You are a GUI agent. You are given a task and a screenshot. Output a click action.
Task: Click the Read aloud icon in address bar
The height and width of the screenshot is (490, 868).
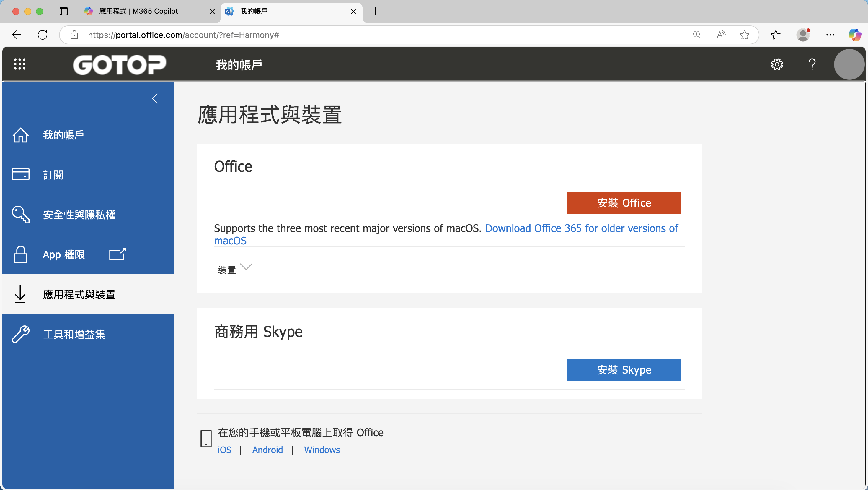(x=721, y=35)
